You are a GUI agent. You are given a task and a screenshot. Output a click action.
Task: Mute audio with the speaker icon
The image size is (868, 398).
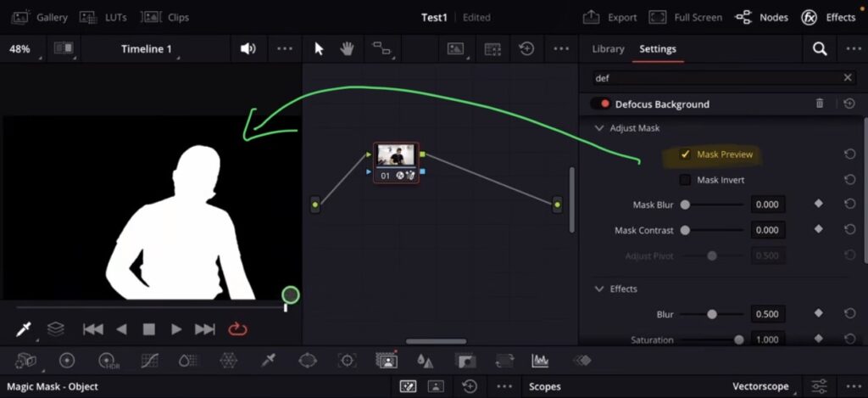(x=248, y=48)
